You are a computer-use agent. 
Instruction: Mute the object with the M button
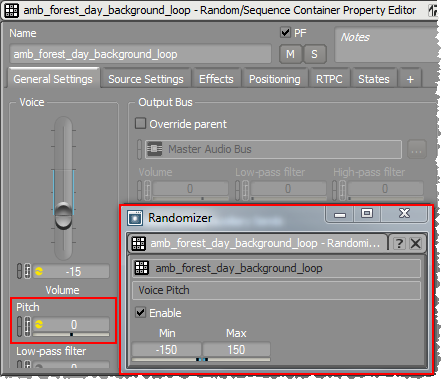(290, 54)
